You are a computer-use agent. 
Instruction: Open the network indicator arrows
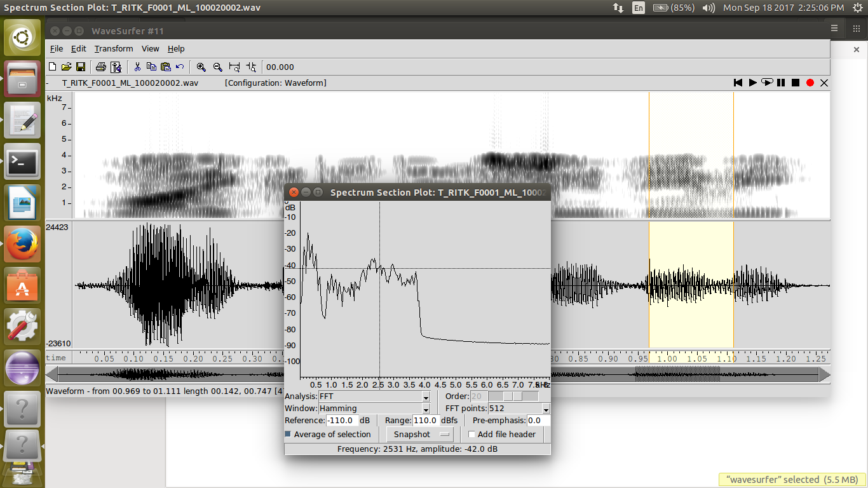618,8
